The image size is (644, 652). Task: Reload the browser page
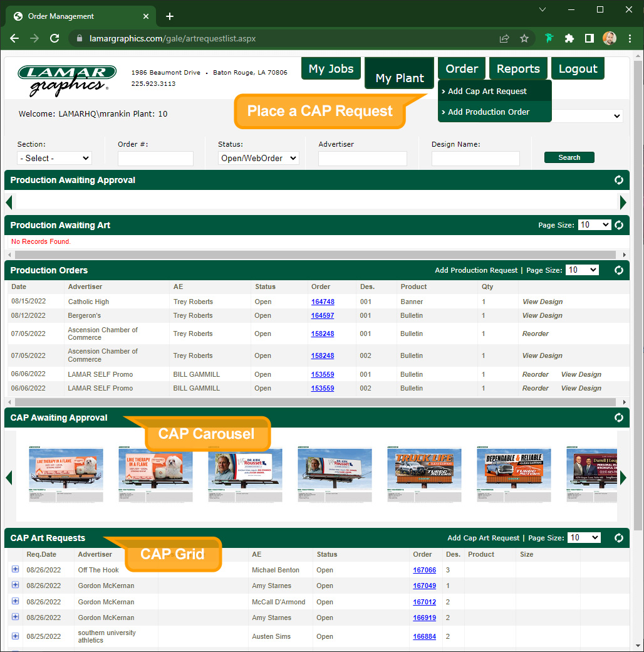point(55,39)
